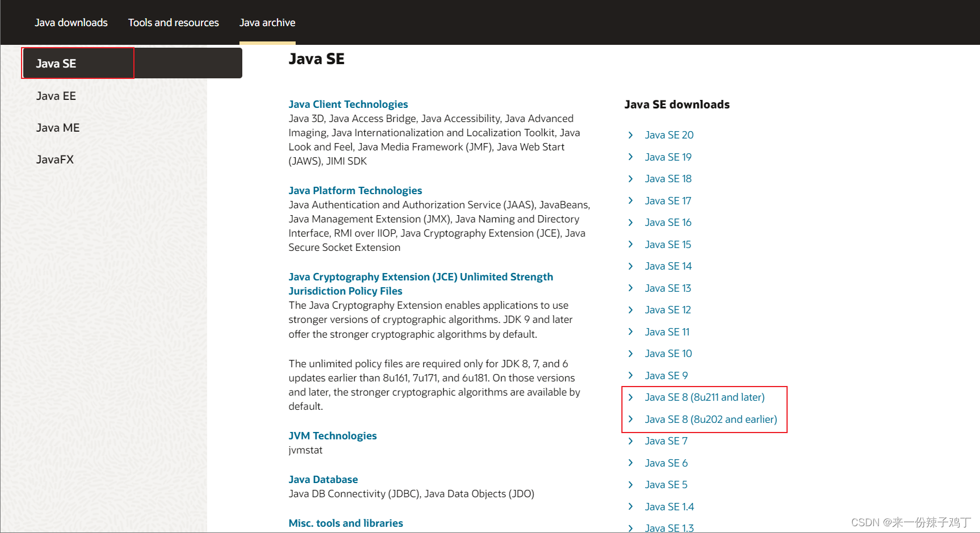Open the Java SE 20 download link
This screenshot has height=533, width=980.
tap(669, 135)
